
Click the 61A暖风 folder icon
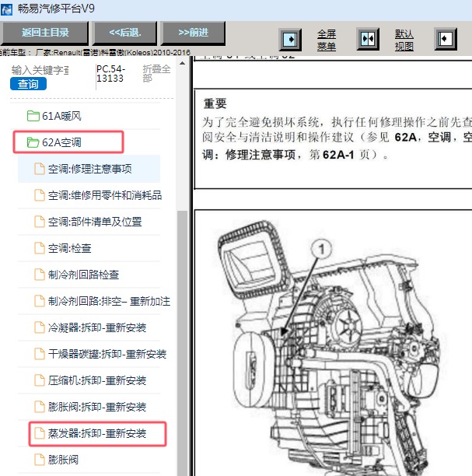coord(33,116)
